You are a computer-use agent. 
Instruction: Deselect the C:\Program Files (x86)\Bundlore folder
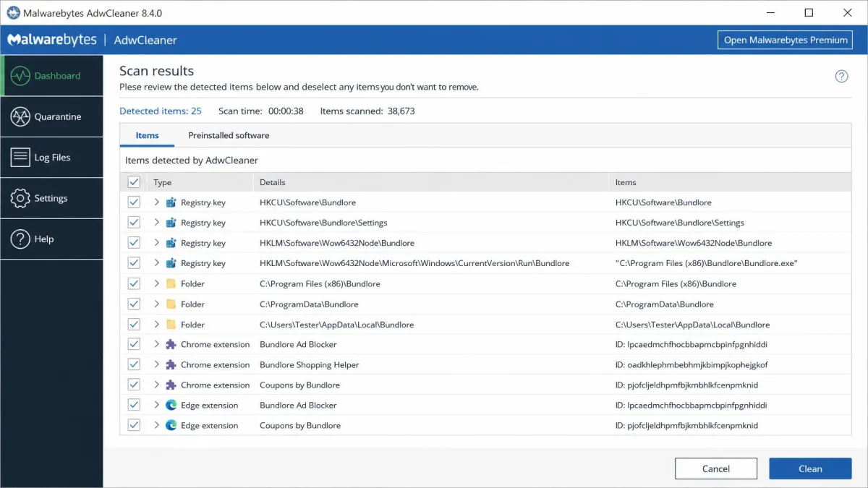pos(134,283)
